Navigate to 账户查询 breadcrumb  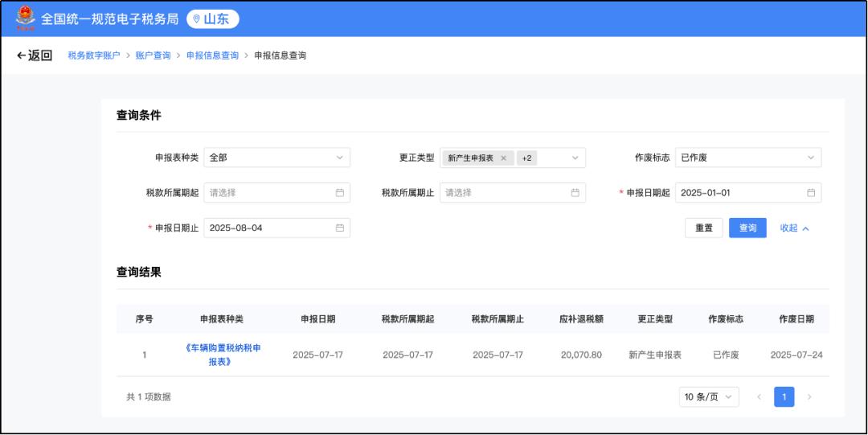pyautogui.click(x=153, y=55)
